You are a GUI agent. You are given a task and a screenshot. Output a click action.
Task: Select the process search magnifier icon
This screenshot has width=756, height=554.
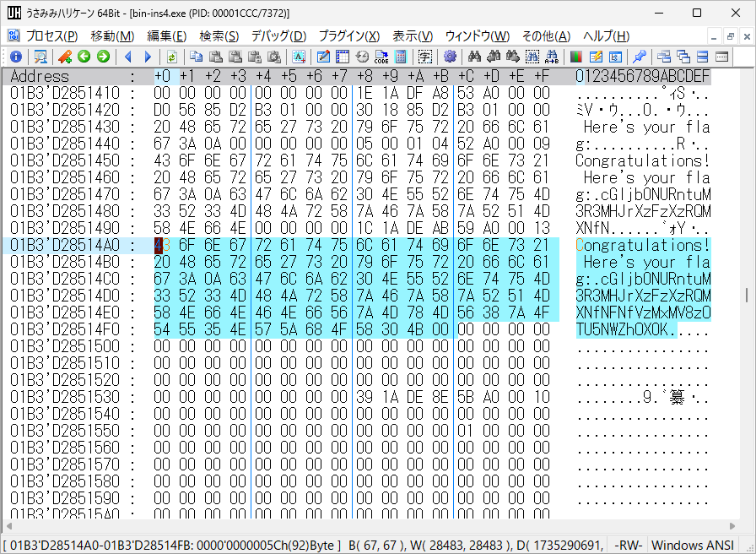tap(39, 57)
